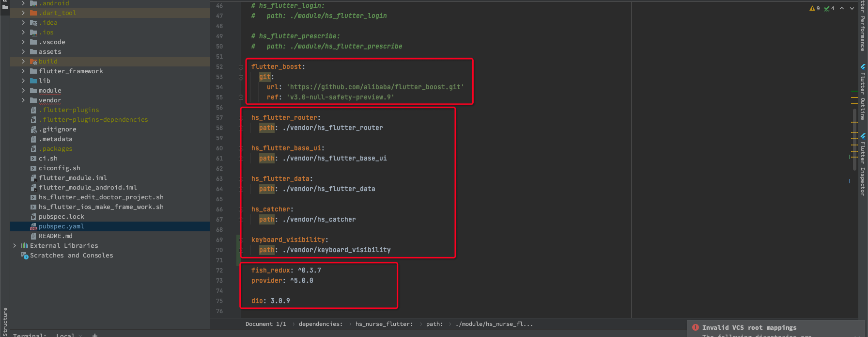The width and height of the screenshot is (868, 337).
Task: Click the editor vertical scrollbar thumb
Action: coord(854,139)
